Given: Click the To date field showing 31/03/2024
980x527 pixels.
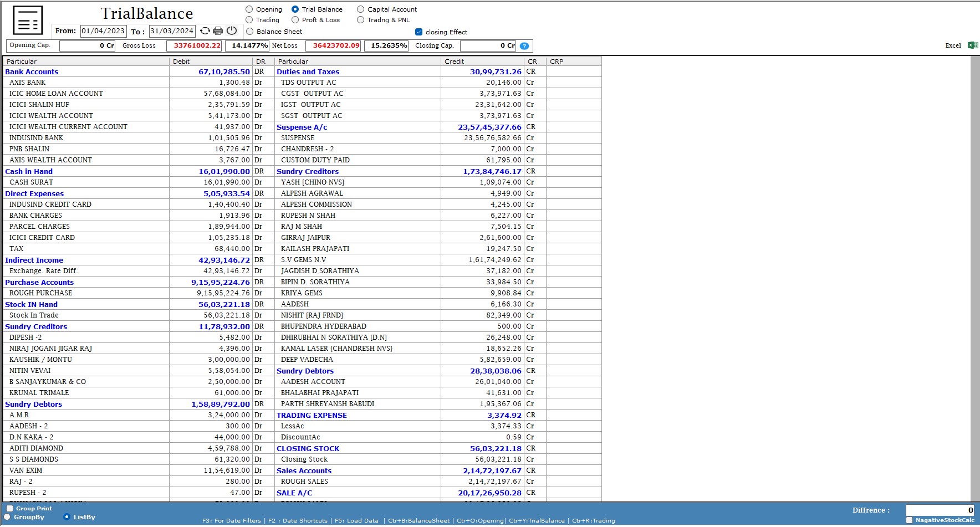Looking at the screenshot, I should click(x=172, y=31).
